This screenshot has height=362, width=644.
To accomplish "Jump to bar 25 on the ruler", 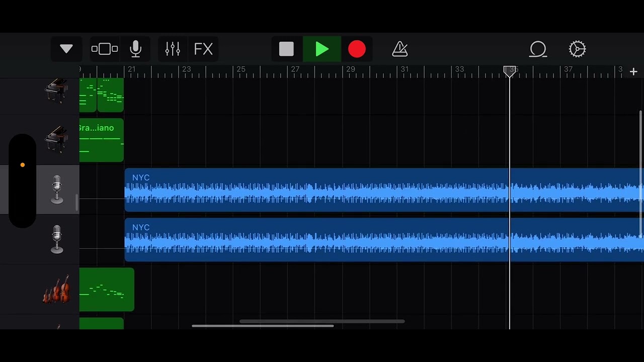I will coord(241,69).
